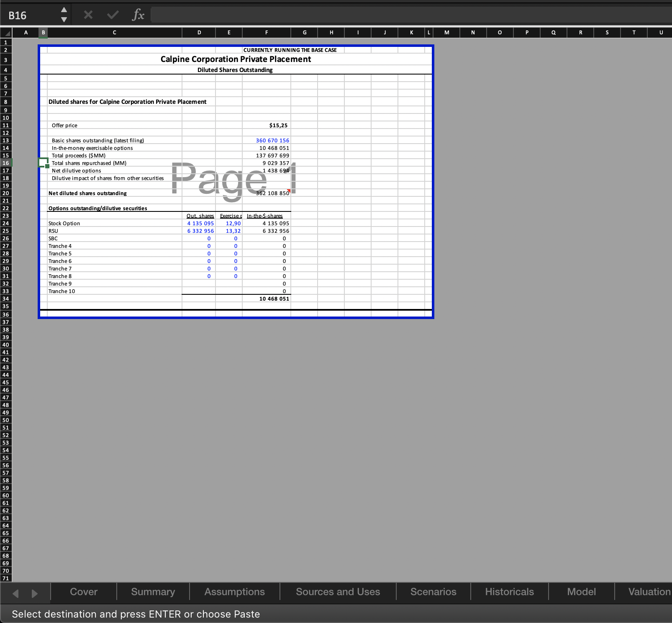Select the Net dilutive options value 1 438 694
This screenshot has width=672, height=623.
click(276, 170)
